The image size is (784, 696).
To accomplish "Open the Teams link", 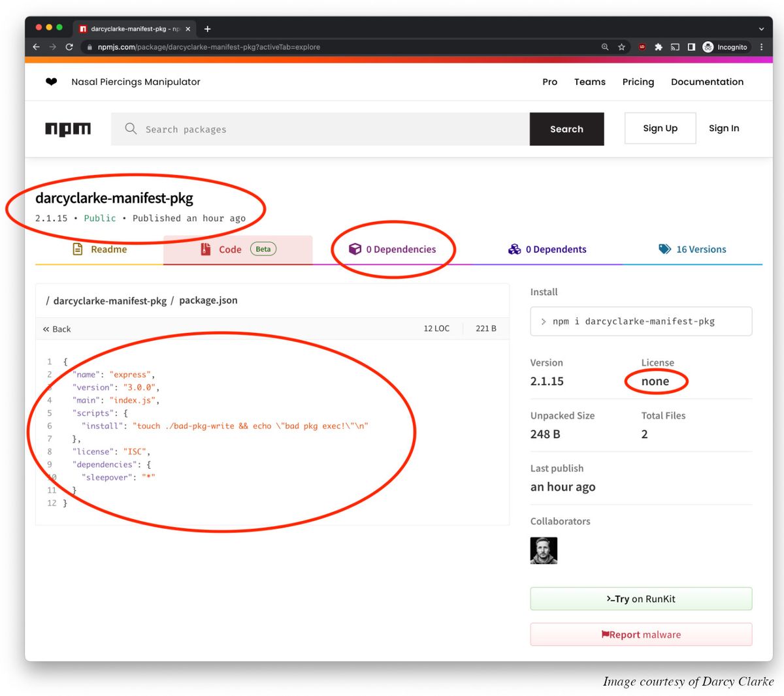I will [590, 82].
